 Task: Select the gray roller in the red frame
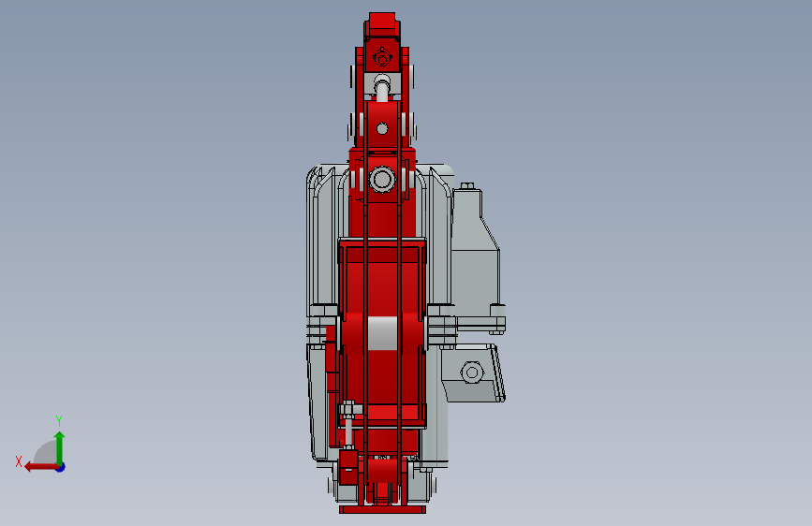click(383, 334)
